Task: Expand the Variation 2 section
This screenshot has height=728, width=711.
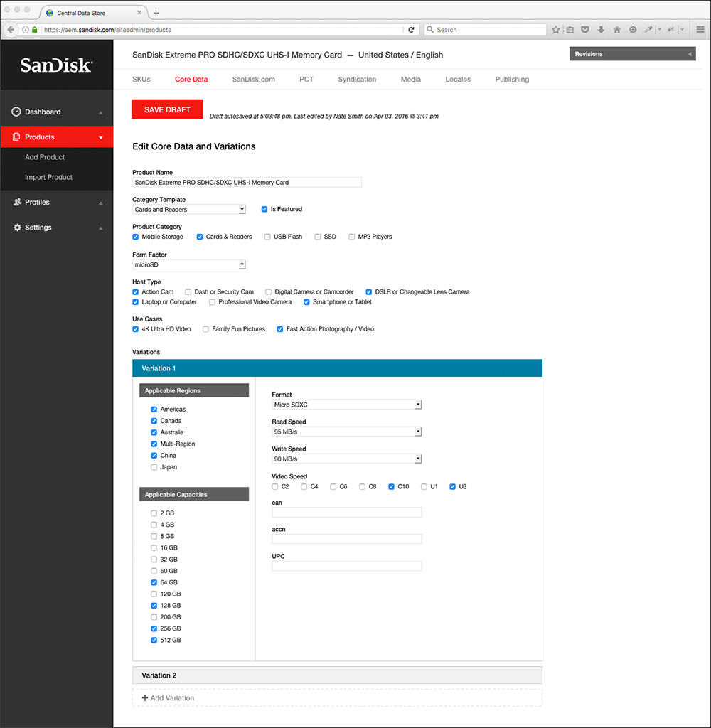Action: coord(337,675)
